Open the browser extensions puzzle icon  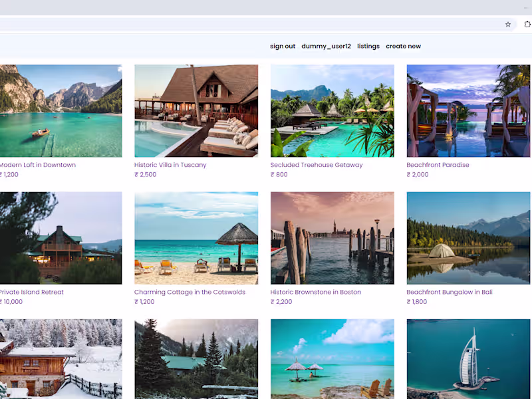[527, 25]
